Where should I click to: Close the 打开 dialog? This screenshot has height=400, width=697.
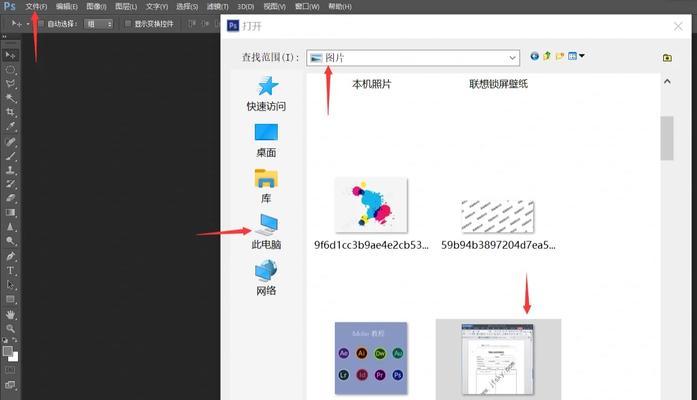click(x=678, y=27)
